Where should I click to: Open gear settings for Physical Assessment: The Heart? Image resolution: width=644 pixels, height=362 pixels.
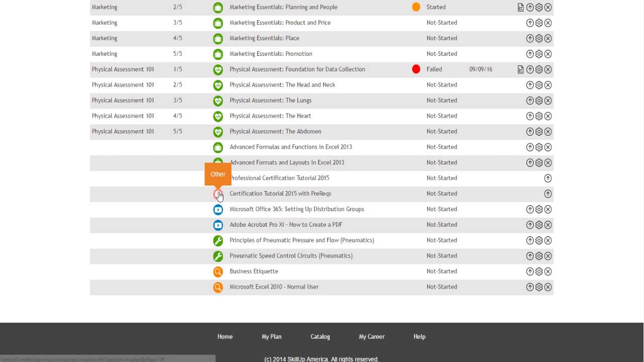click(x=539, y=116)
